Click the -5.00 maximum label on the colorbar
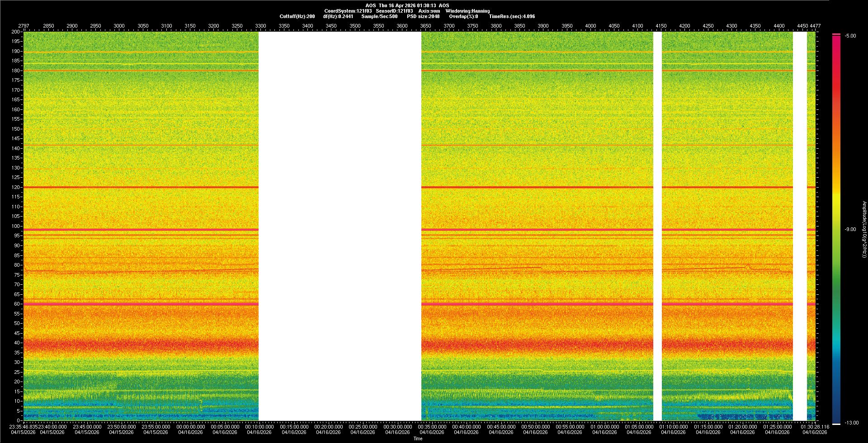This screenshot has width=868, height=443. 850,36
